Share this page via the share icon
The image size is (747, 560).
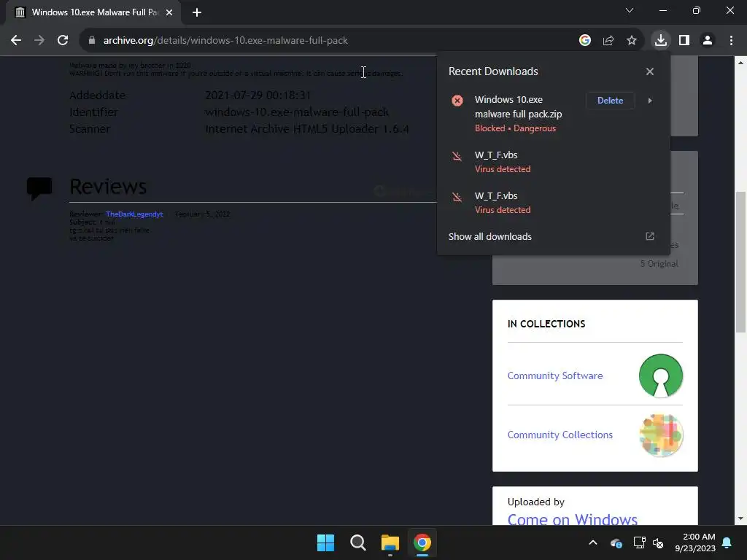tap(608, 41)
